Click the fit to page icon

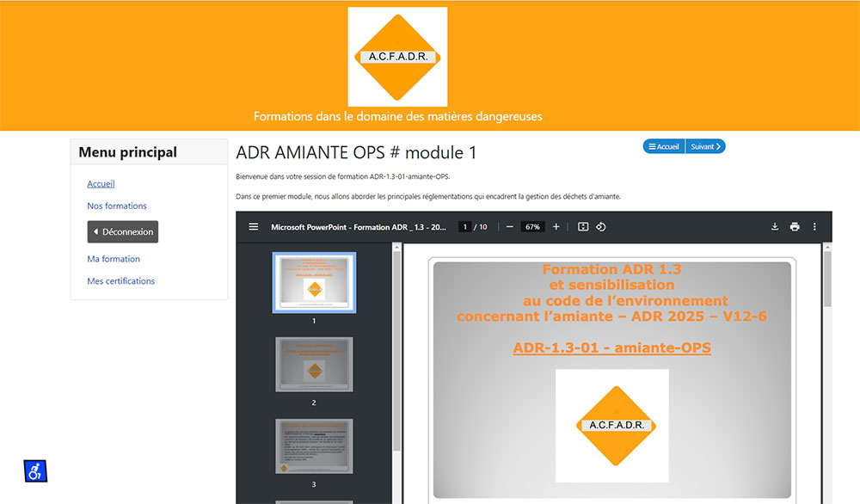[583, 226]
